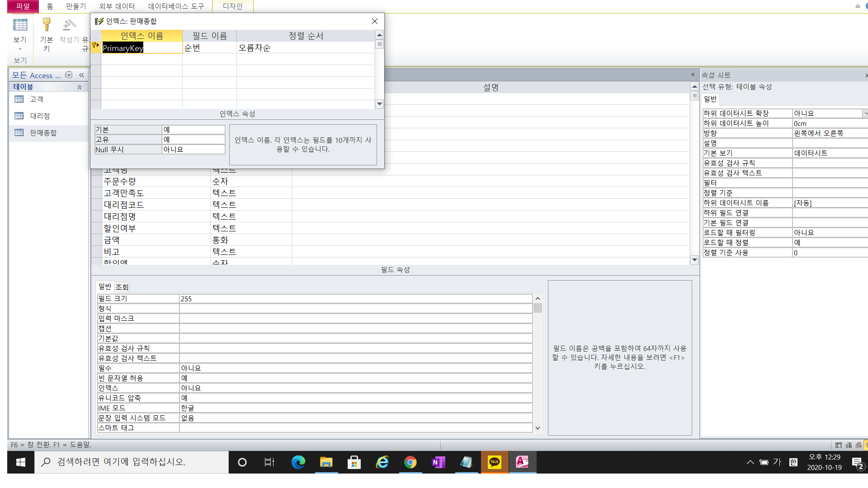The height and width of the screenshot is (488, 868).
Task: Open the 파일 menu
Action: point(23,6)
